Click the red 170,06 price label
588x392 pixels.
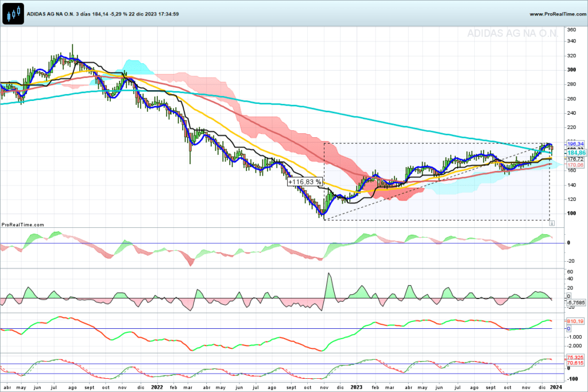click(575, 165)
